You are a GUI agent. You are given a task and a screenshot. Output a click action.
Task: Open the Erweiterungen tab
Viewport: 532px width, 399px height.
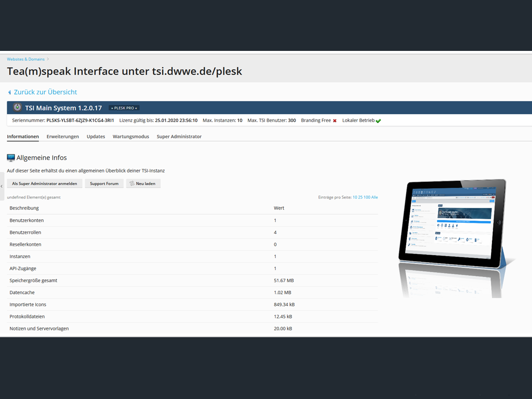(63, 137)
